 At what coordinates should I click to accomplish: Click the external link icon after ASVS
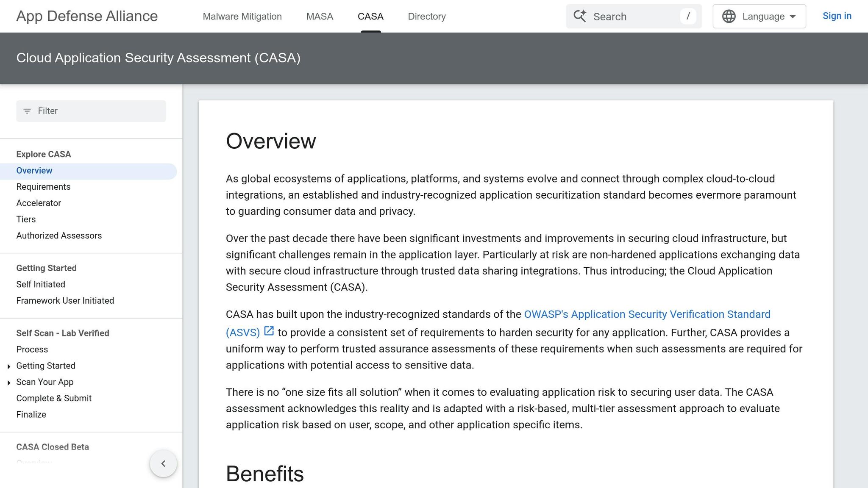[269, 331]
